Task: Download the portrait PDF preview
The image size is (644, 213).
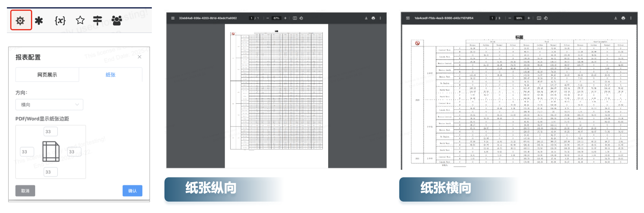Action: pyautogui.click(x=366, y=18)
